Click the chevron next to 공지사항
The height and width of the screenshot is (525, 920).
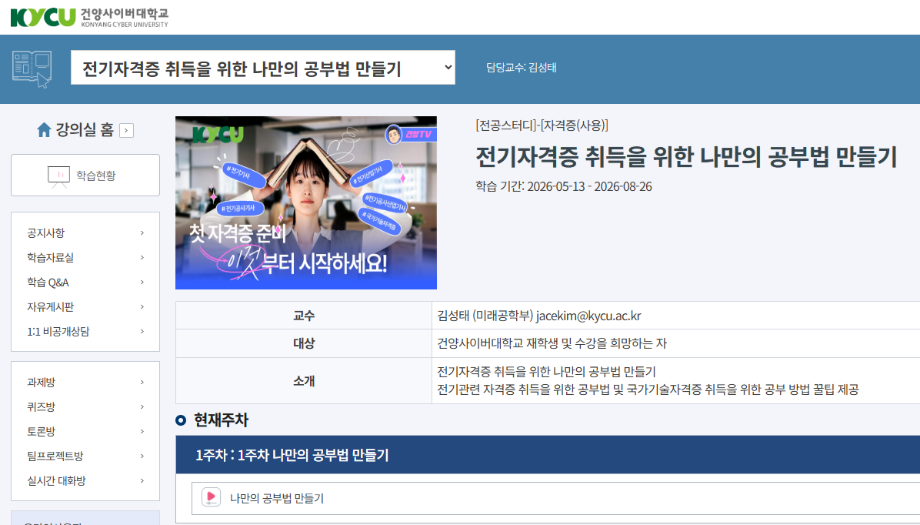[142, 233]
